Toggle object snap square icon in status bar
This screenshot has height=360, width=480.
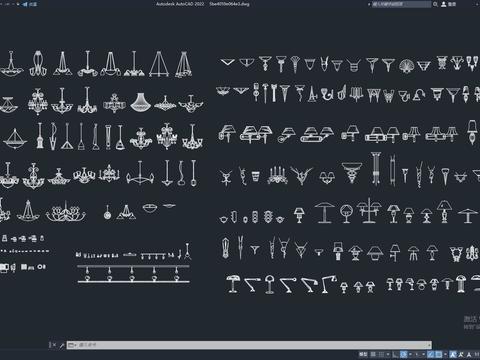click(439, 354)
